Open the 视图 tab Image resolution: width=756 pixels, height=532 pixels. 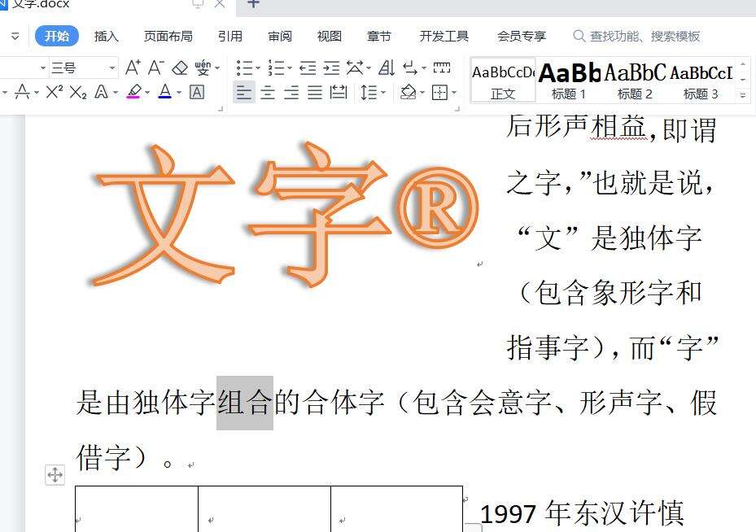coord(330,36)
